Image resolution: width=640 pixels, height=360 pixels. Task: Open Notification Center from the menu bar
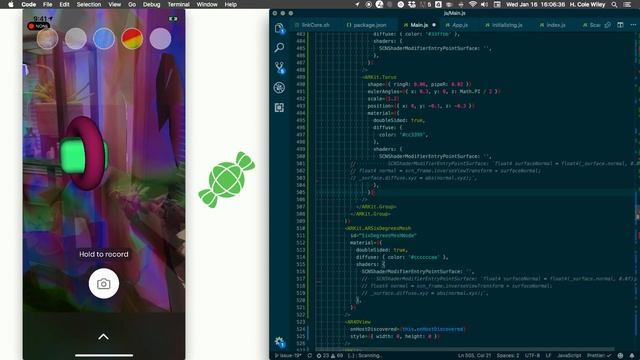[627, 4]
